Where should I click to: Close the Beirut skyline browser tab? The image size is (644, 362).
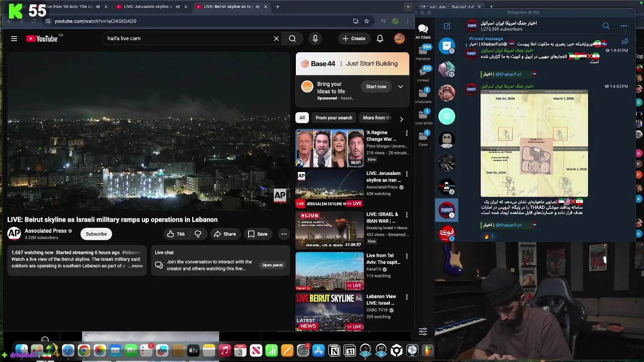coord(266,7)
